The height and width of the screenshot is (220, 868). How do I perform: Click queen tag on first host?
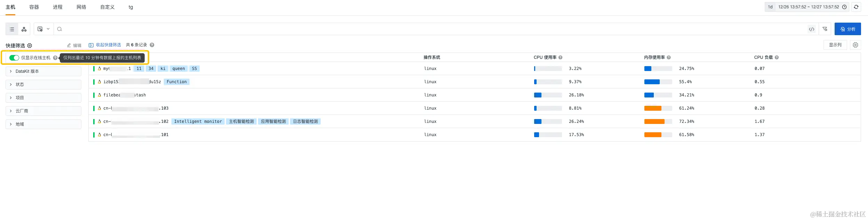179,69
